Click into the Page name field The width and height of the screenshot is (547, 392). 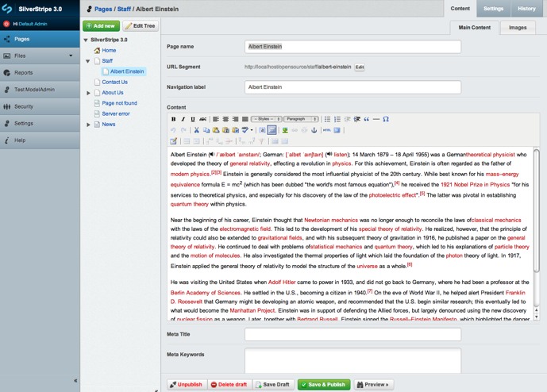pos(352,47)
